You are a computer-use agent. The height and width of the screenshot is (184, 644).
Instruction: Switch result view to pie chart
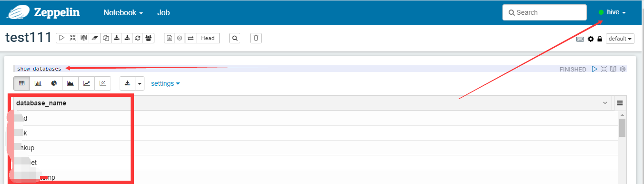click(x=54, y=83)
